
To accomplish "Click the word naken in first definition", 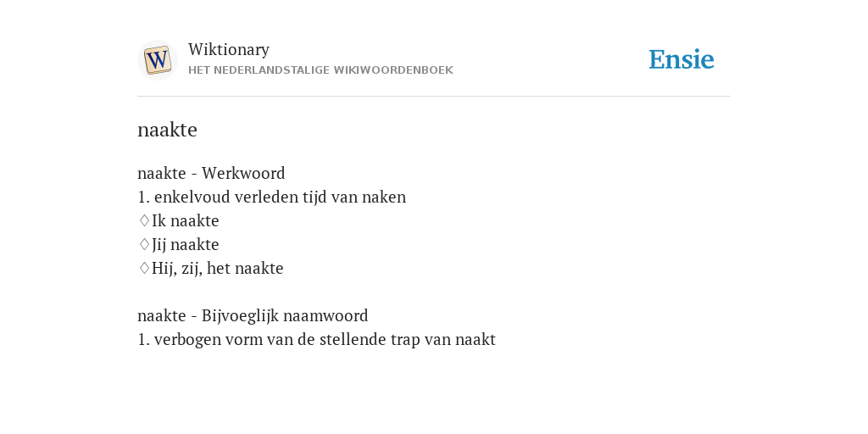I will pos(384,197).
